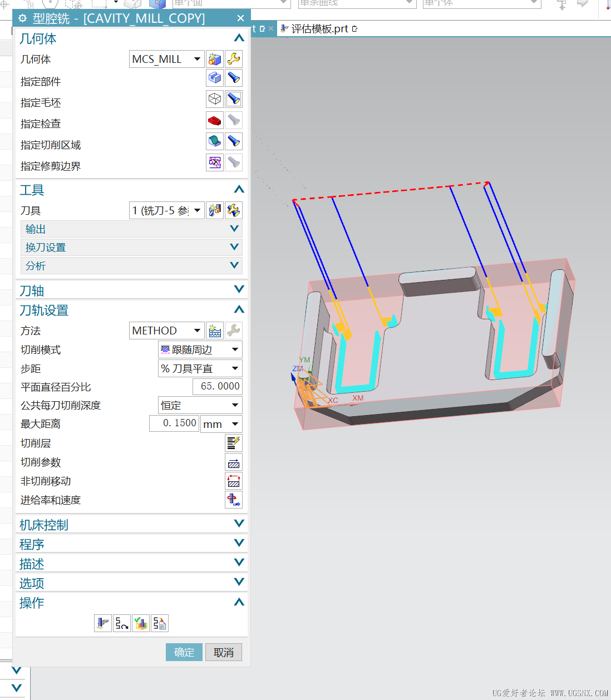The height and width of the screenshot is (700, 611).
Task: Click the new tool icon in 刀具 row
Action: [215, 210]
